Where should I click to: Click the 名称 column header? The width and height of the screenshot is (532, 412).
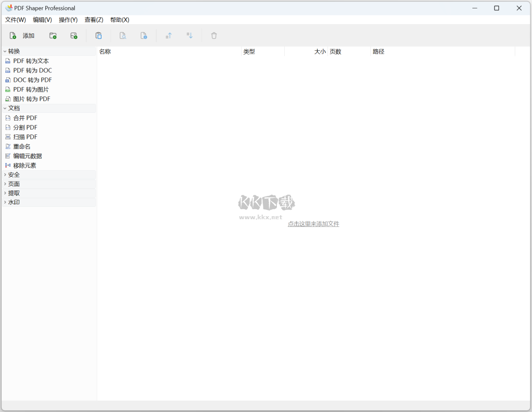[104, 51]
